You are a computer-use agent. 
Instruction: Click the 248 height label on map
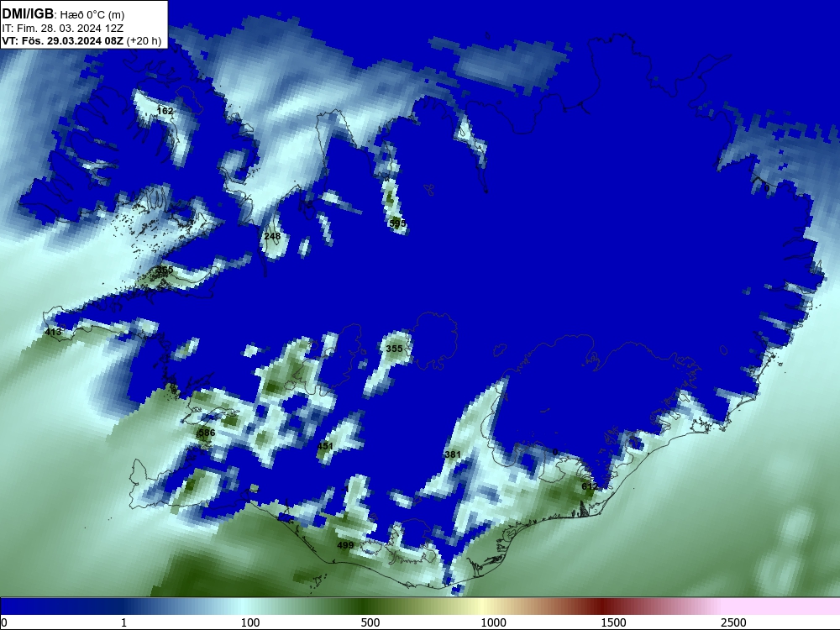click(272, 236)
